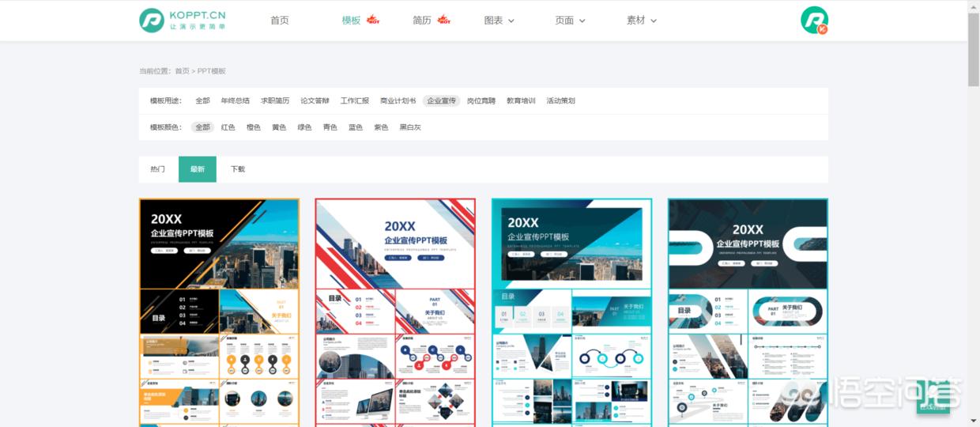The height and width of the screenshot is (427, 980).
Task: Switch to the 热门 sort tab
Action: [x=158, y=169]
